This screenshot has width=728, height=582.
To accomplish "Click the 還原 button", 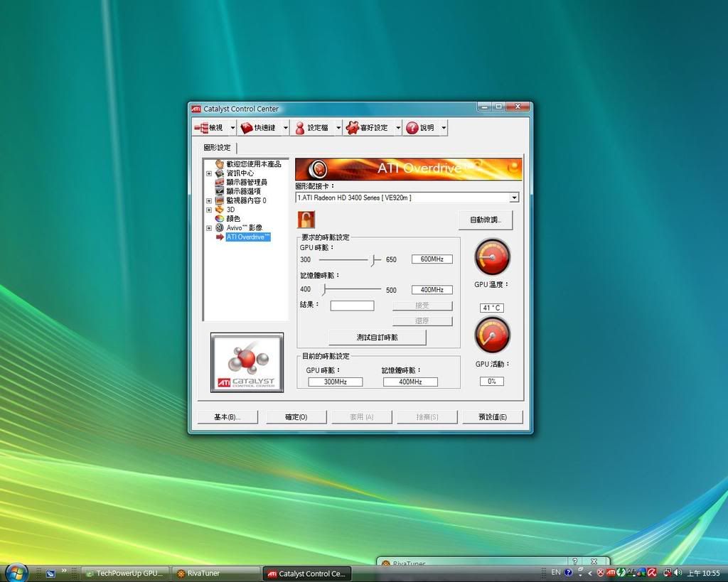I will click(x=422, y=320).
